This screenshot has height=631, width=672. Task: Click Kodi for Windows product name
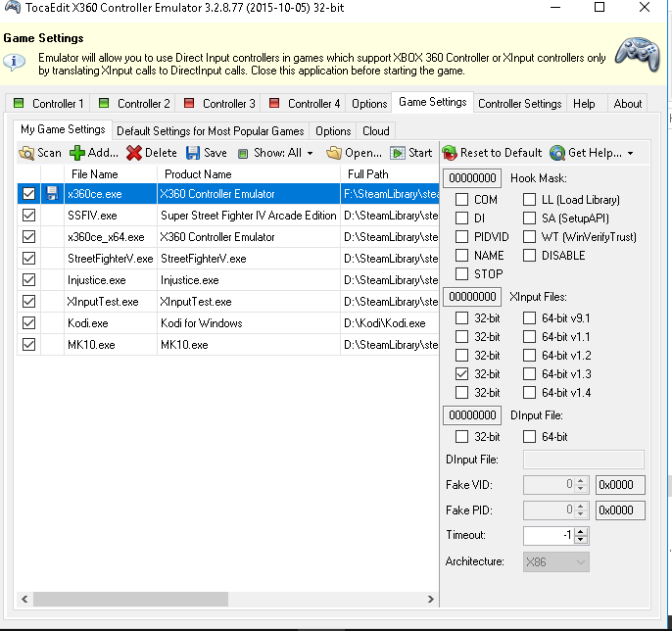202,322
